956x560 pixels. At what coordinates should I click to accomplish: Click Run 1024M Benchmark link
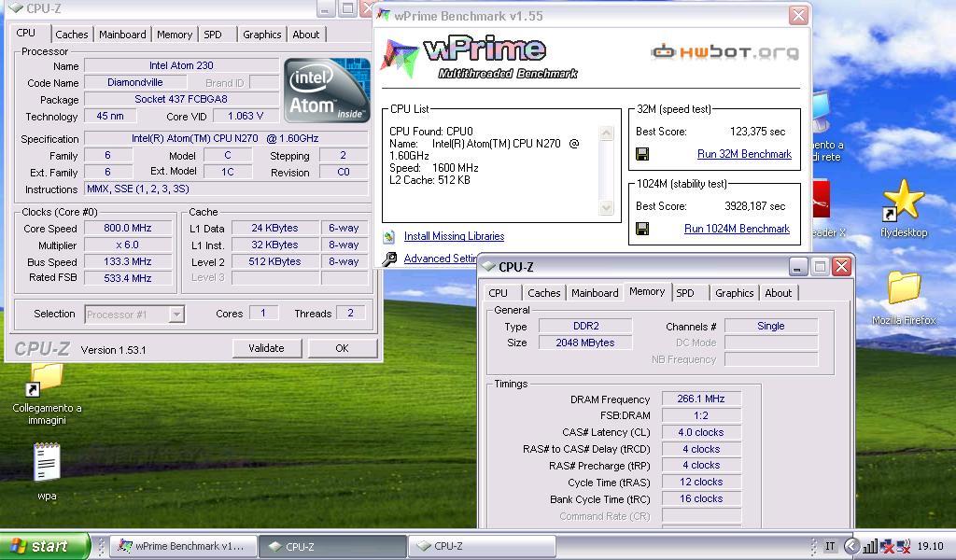[737, 229]
